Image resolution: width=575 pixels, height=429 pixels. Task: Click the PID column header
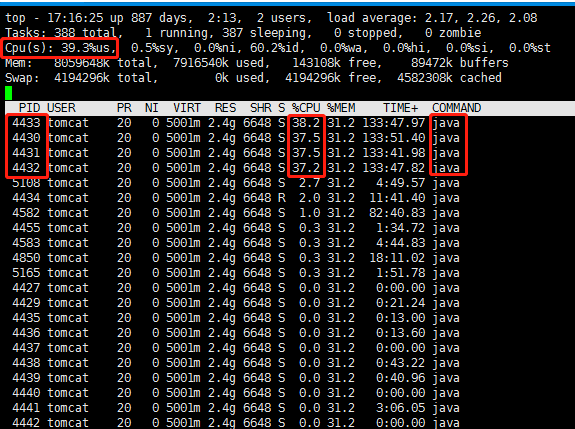tap(29, 108)
